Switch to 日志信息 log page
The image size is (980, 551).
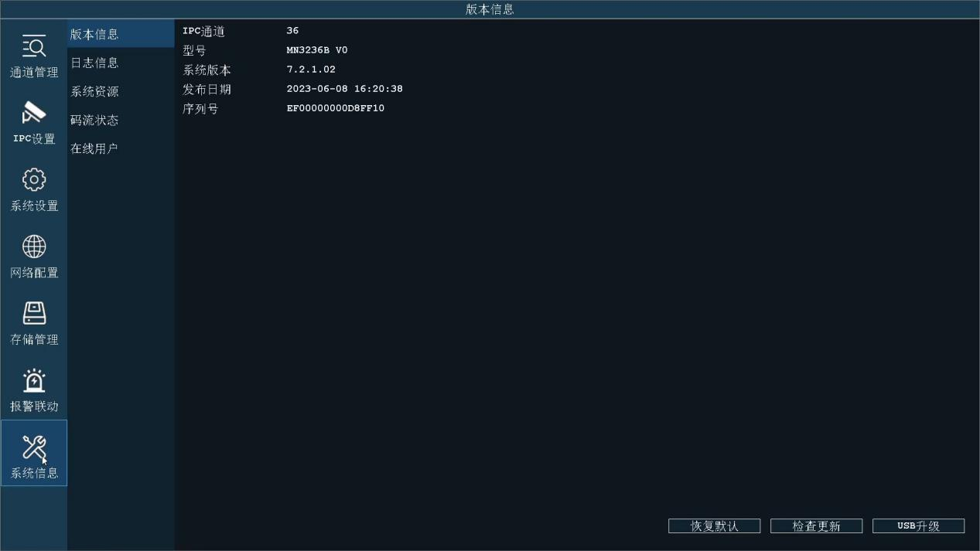(x=95, y=63)
